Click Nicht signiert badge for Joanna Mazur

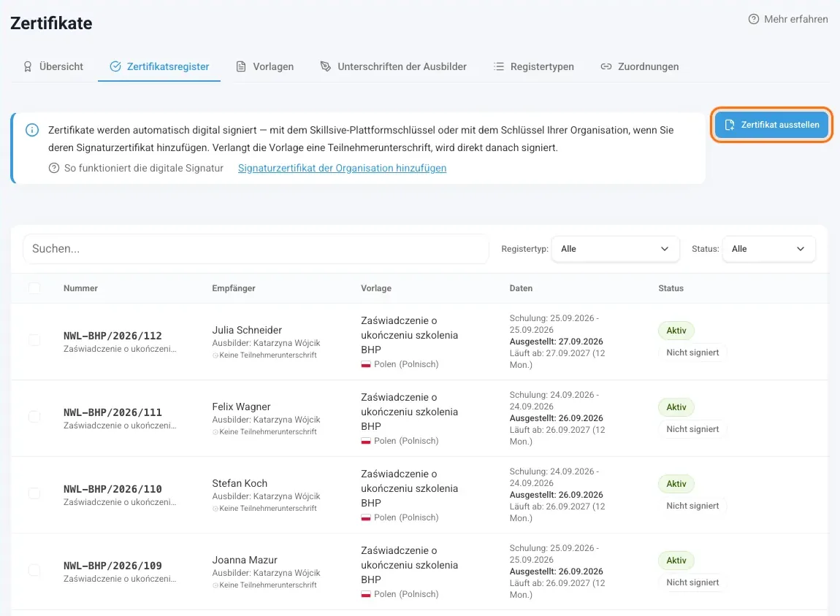(x=692, y=582)
